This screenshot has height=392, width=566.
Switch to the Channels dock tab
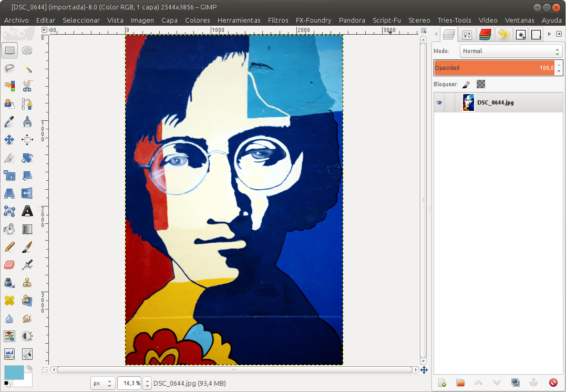coord(486,34)
